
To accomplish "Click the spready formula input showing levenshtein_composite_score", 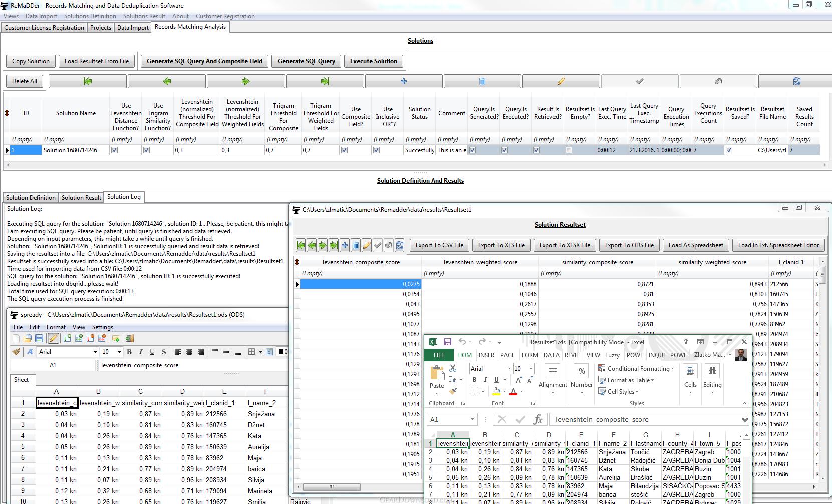I will tap(193, 365).
